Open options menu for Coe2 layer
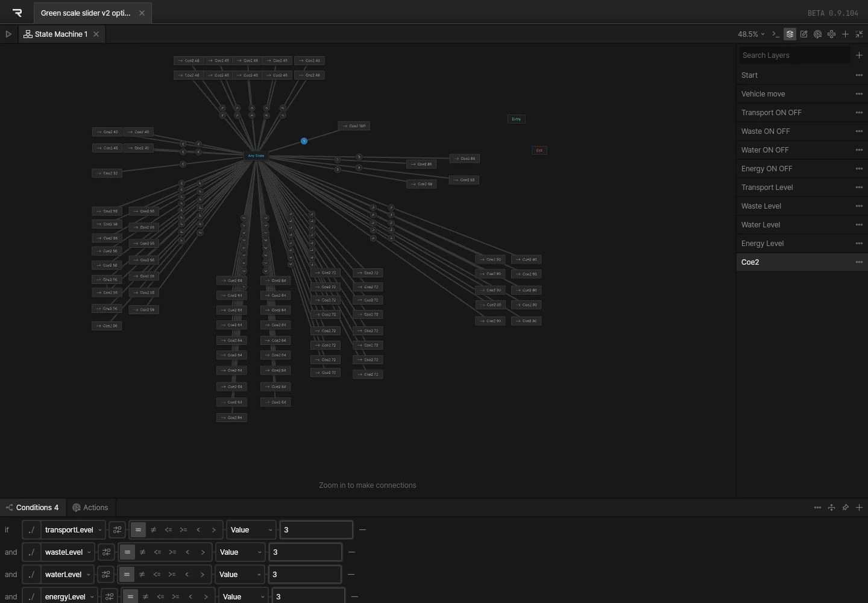Image resolution: width=868 pixels, height=603 pixels. [x=859, y=262]
